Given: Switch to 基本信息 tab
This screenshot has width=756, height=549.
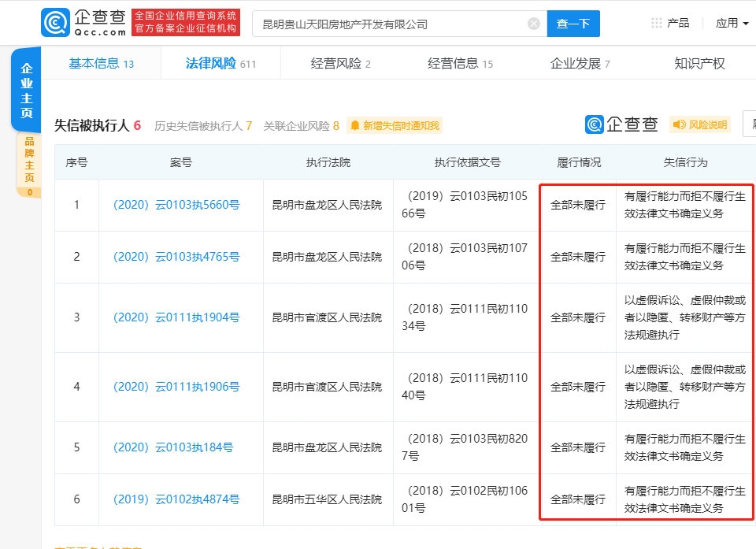Looking at the screenshot, I should coord(101,64).
